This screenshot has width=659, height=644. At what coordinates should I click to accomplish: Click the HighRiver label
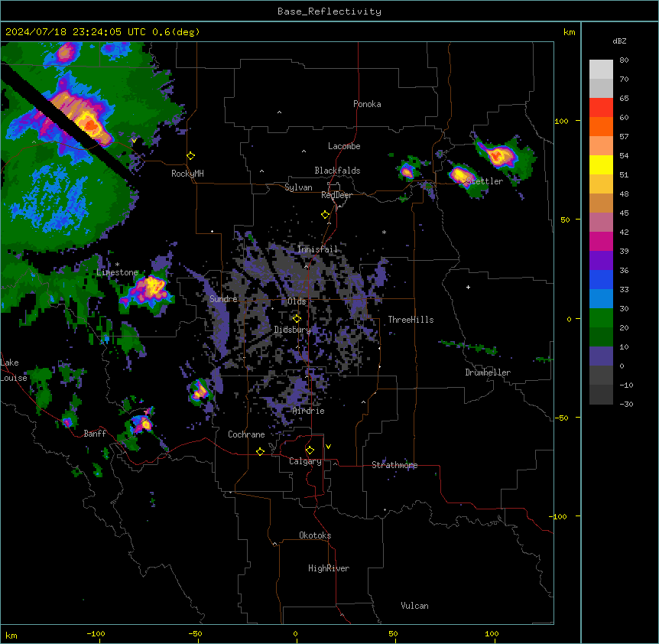click(x=329, y=568)
